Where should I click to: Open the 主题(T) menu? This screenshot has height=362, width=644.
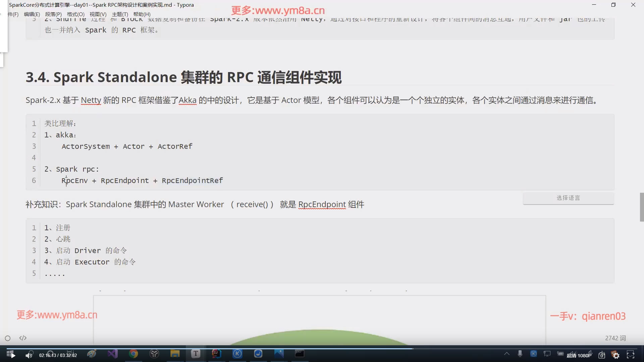click(120, 14)
